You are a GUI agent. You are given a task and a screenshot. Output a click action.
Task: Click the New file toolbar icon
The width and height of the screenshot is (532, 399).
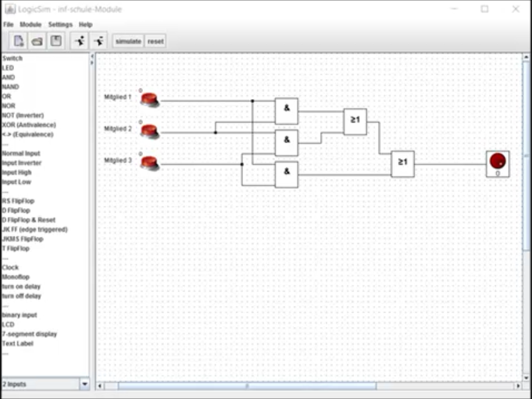click(18, 41)
